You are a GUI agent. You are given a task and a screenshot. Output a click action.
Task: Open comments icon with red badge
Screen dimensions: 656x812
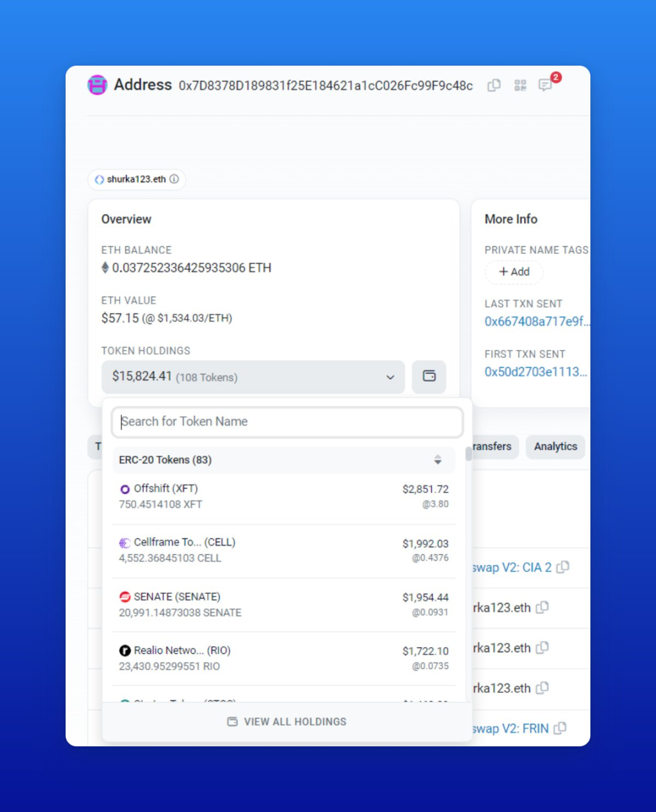coord(545,85)
